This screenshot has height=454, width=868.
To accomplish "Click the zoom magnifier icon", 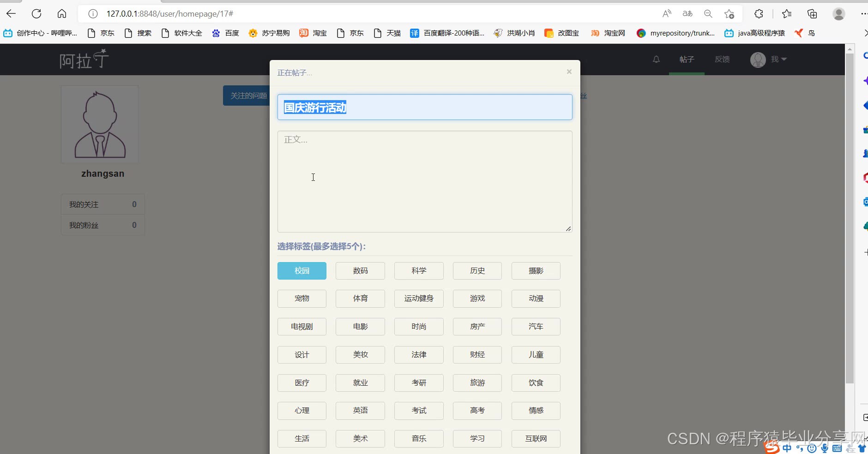I will tap(708, 14).
